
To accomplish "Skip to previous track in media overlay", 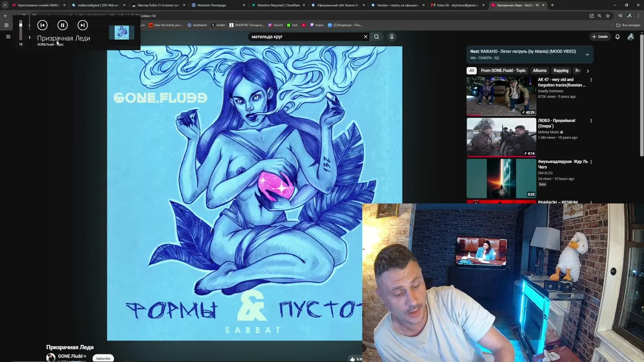I will coord(42,25).
